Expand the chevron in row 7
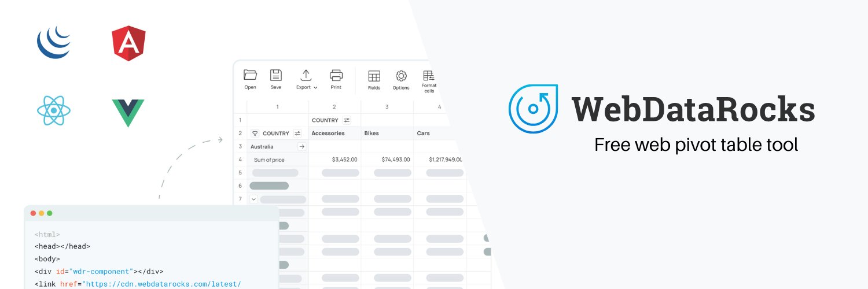Viewport: 868px width, 289px height. (253, 199)
